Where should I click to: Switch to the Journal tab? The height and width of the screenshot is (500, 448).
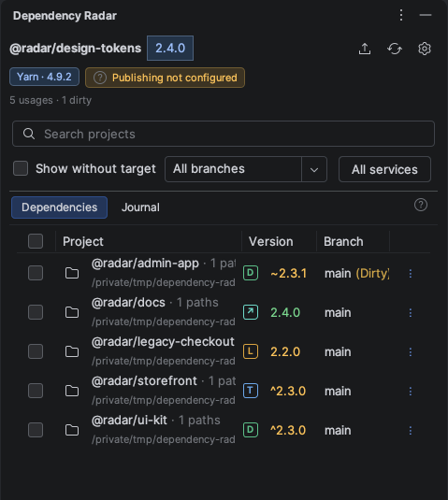140,207
